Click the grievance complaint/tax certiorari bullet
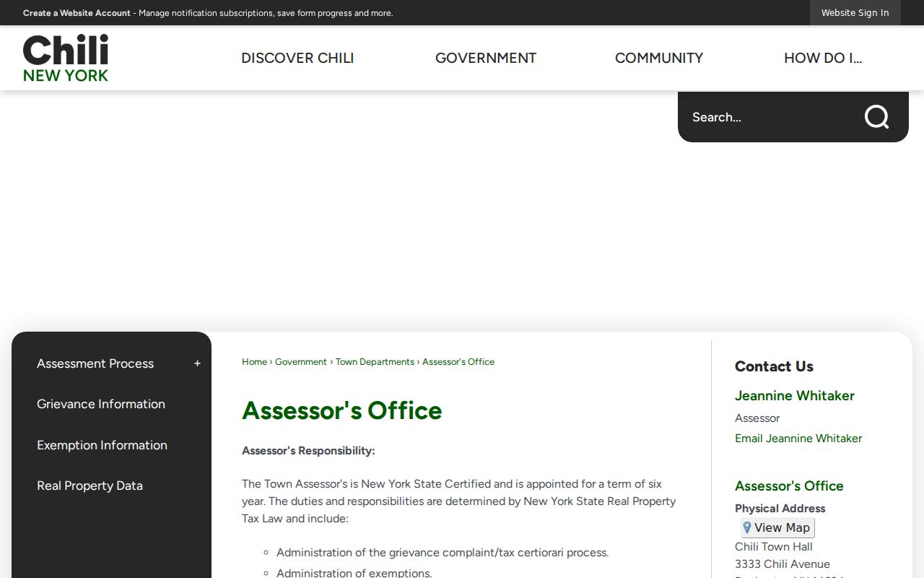 coord(443,553)
